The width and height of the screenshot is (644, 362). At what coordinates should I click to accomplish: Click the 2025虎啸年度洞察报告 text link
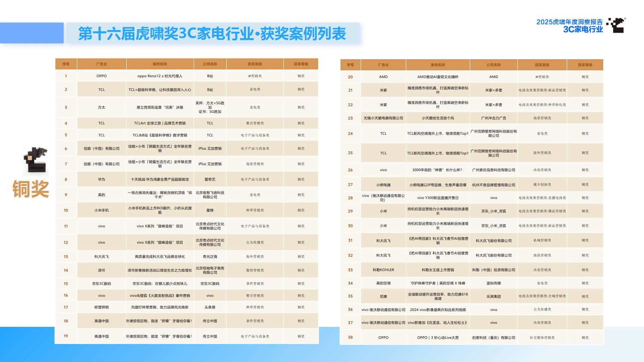(x=570, y=21)
